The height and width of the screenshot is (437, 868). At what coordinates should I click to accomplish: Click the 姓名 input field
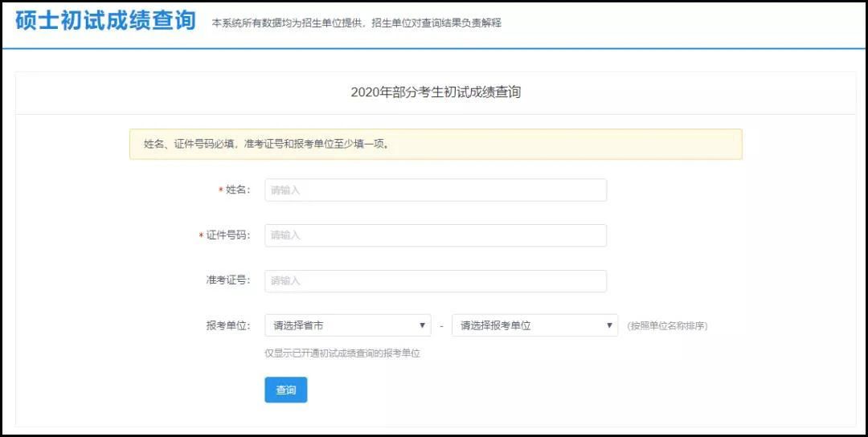click(435, 190)
